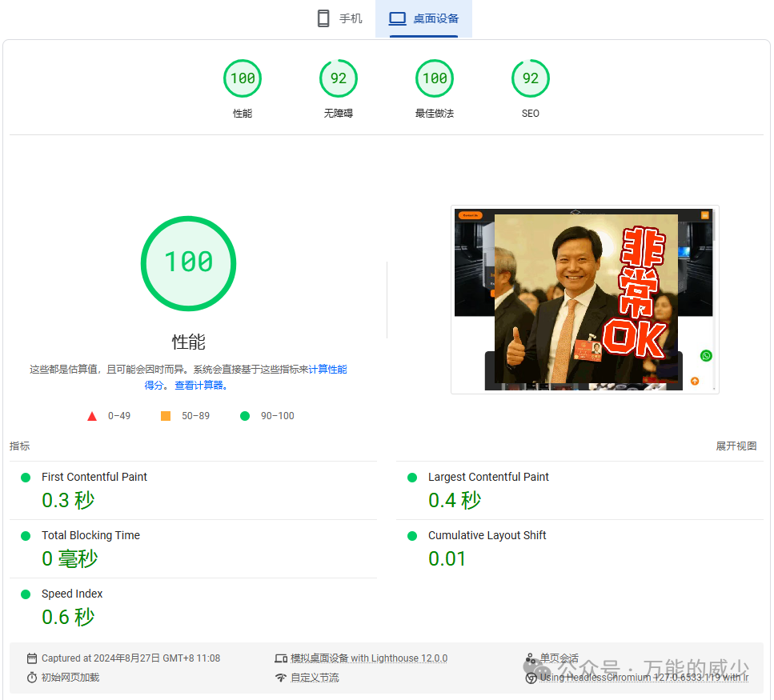Open the 查看计算器 link
The height and width of the screenshot is (700, 774).
click(201, 386)
